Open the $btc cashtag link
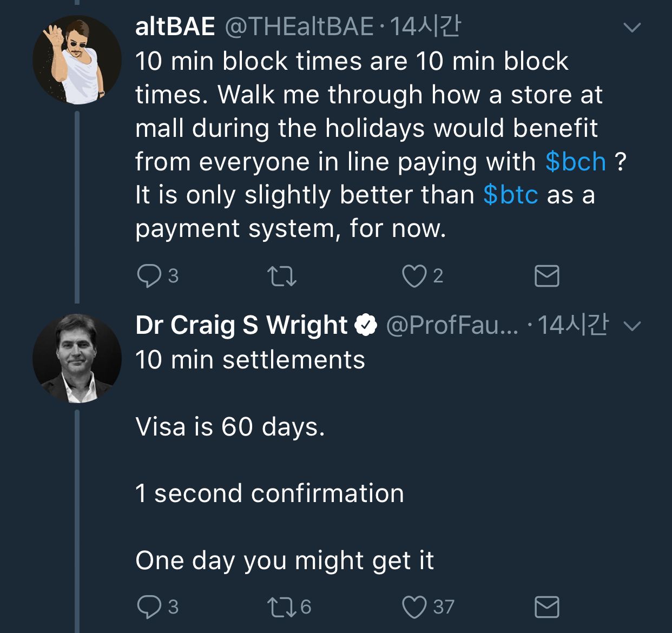The image size is (672, 633). pos(511,195)
